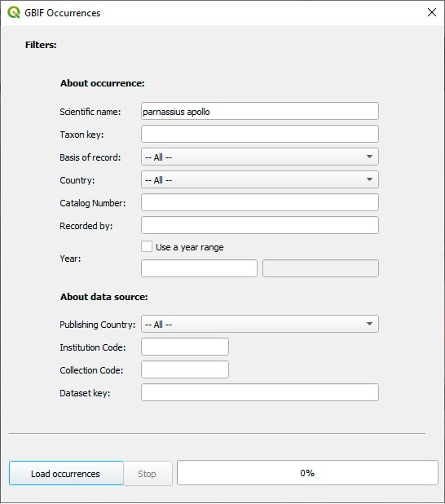Image resolution: width=445 pixels, height=504 pixels.
Task: Expand the Country dropdown list
Action: (260, 179)
